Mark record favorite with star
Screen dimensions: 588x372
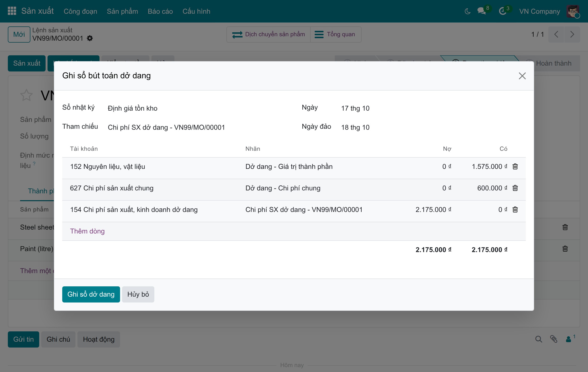(26, 95)
